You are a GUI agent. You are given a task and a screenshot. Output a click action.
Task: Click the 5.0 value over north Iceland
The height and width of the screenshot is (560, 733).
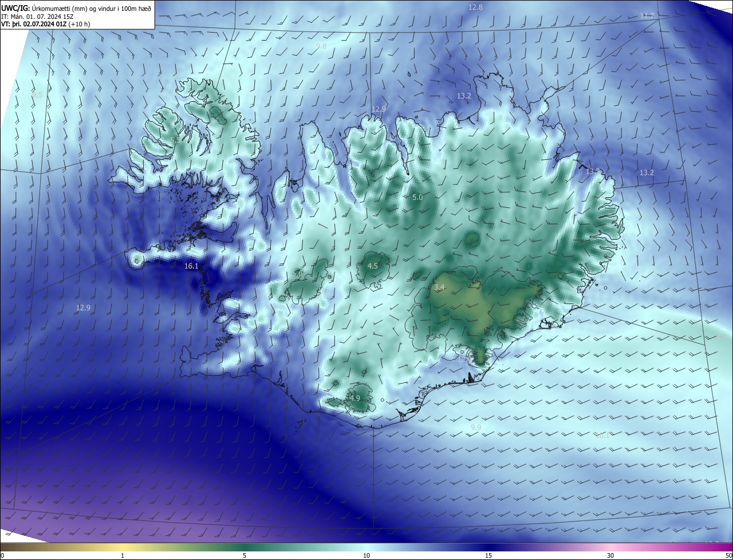[x=417, y=197]
